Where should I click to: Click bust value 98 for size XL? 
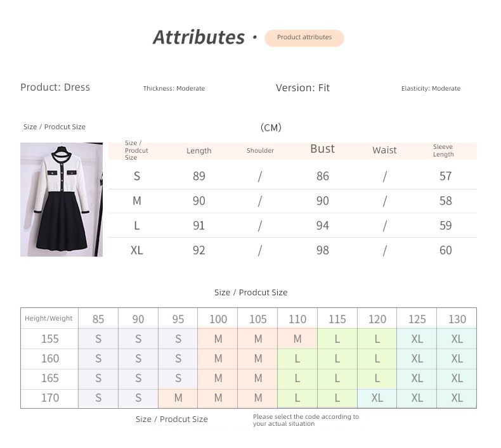coord(322,250)
